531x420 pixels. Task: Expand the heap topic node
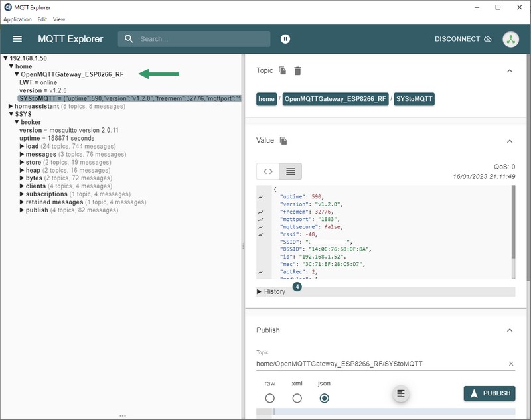point(22,171)
